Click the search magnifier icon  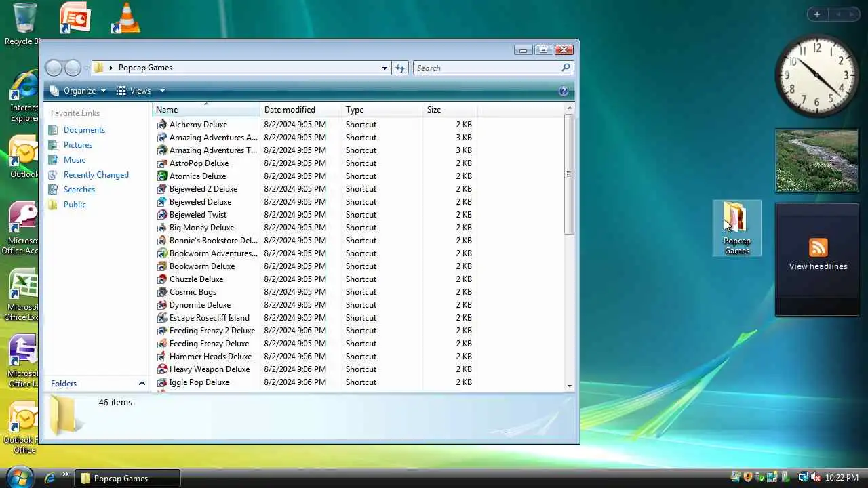(566, 68)
